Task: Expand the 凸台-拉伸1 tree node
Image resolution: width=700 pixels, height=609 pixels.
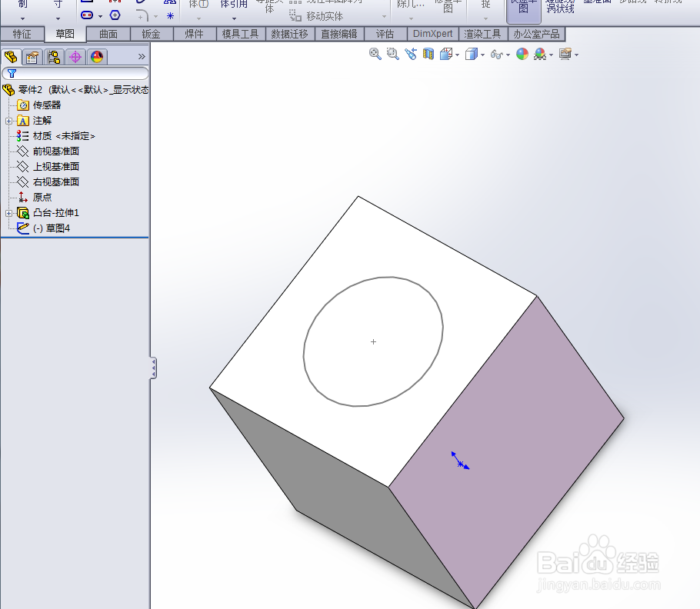Action: point(8,213)
